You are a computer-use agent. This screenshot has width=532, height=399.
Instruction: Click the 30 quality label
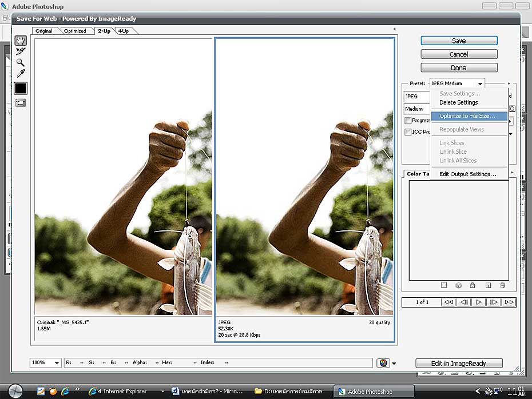[x=379, y=322]
